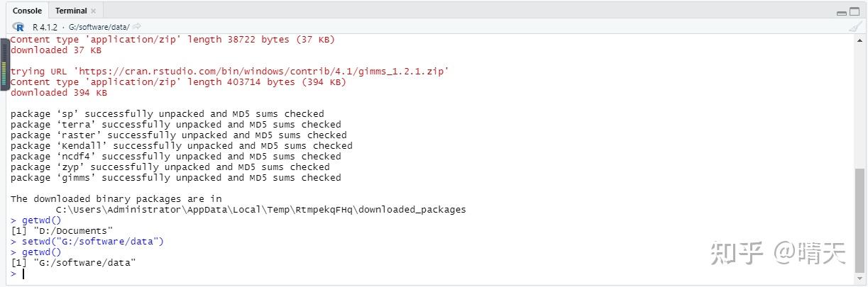Switch to the Console tab
Image resolution: width=868 pixels, height=287 pixels.
coord(28,11)
